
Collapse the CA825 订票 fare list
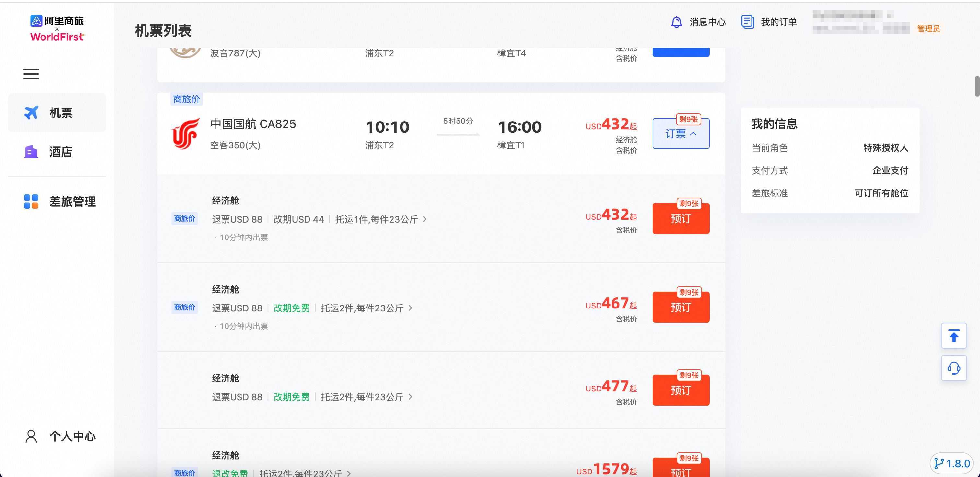click(x=681, y=134)
